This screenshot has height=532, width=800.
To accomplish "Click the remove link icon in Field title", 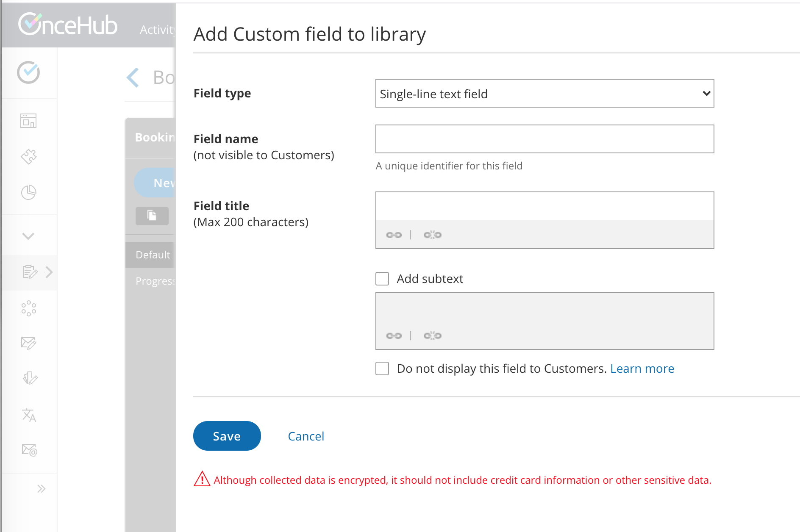I will pyautogui.click(x=432, y=235).
